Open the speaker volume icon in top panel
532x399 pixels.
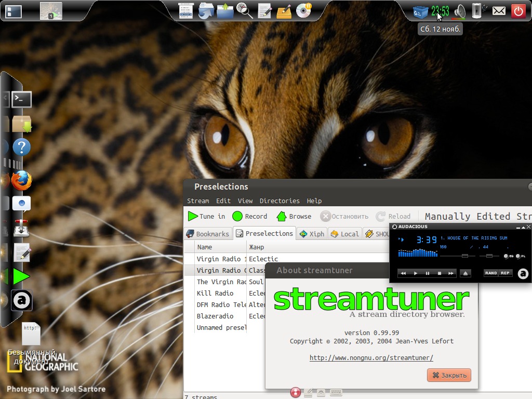(x=460, y=11)
